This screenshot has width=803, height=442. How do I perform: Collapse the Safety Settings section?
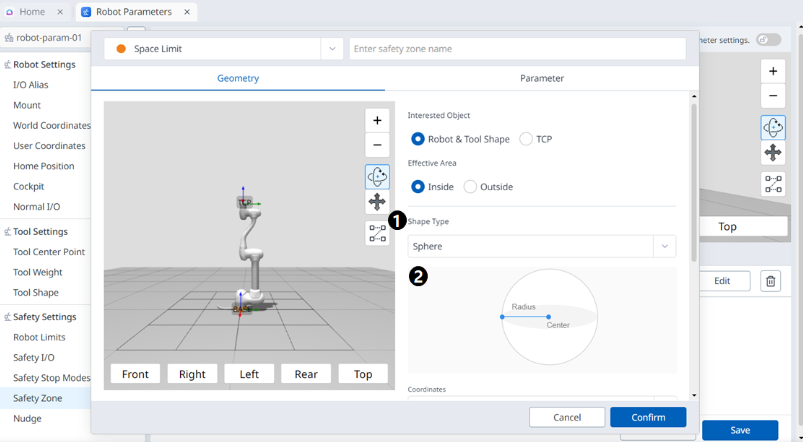click(7, 317)
